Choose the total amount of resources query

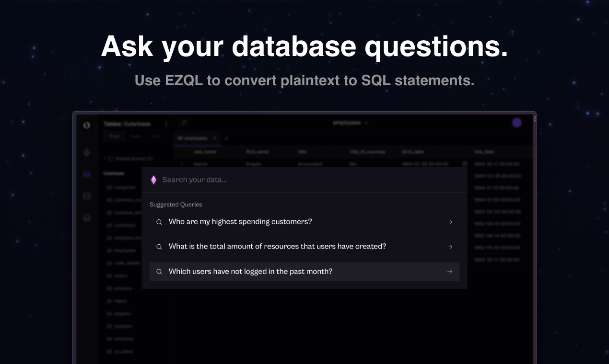pos(304,247)
